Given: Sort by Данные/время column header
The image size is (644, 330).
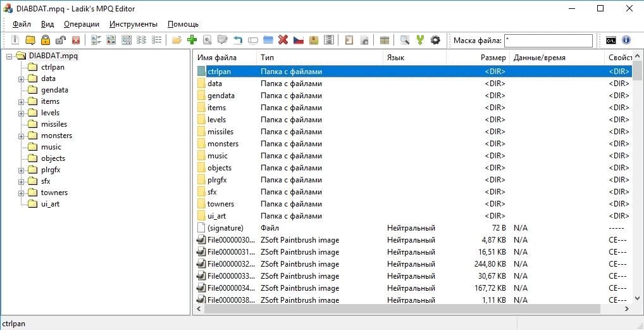Looking at the screenshot, I should pyautogui.click(x=557, y=58).
